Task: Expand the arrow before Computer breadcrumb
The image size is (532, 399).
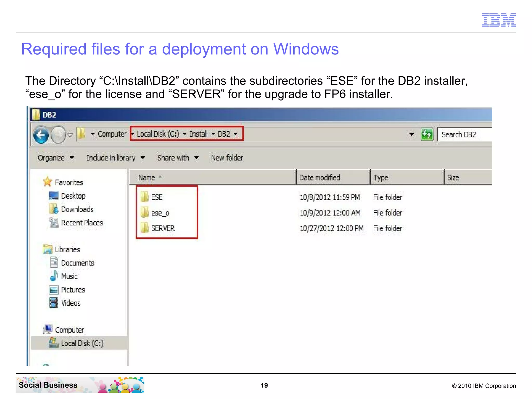Action: [x=93, y=134]
